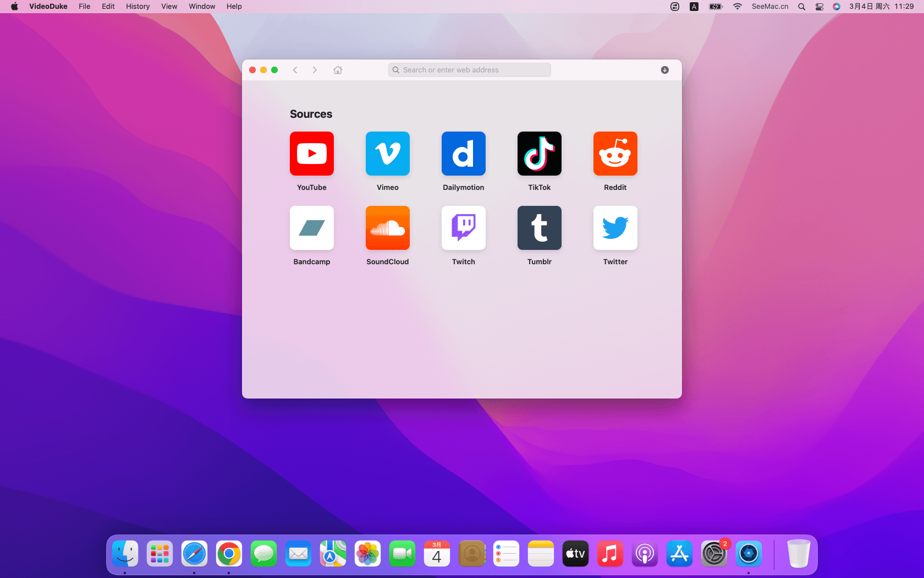Select the SoundCloud source icon

coord(387,228)
